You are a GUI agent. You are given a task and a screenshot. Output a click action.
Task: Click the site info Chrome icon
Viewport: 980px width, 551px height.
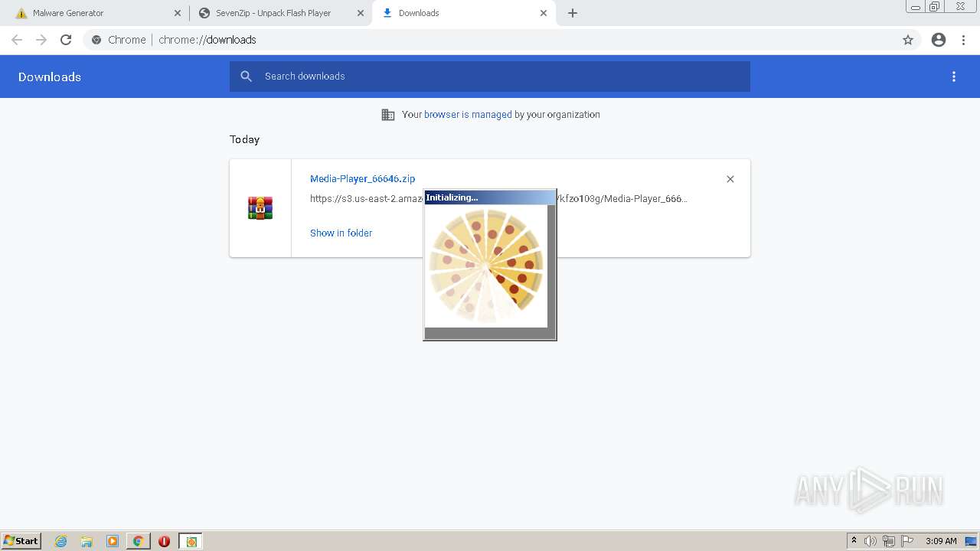(x=96, y=40)
